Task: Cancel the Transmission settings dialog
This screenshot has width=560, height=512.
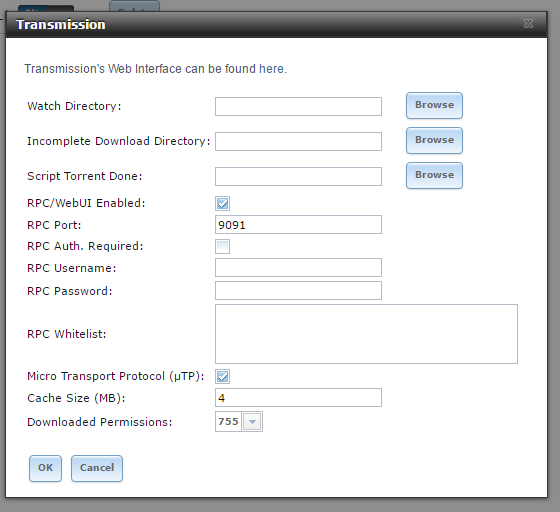Action: pos(97,468)
